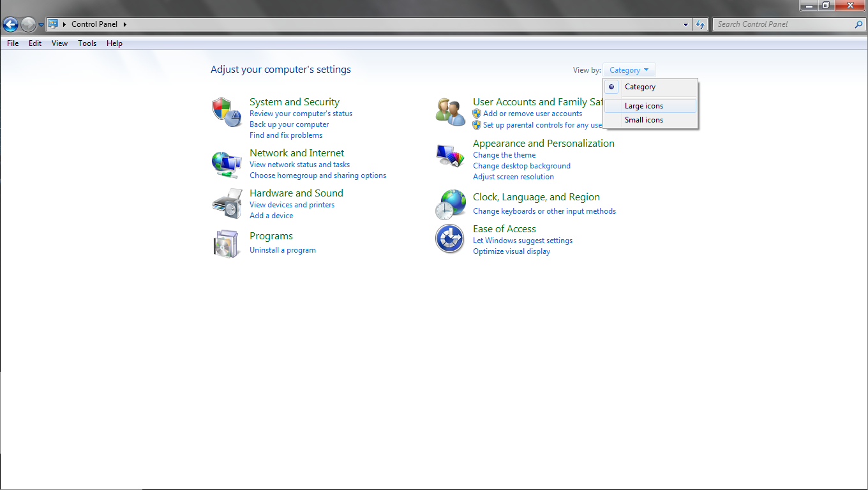Open Network and Internet category link
Image resolution: width=868 pixels, height=490 pixels.
(297, 153)
